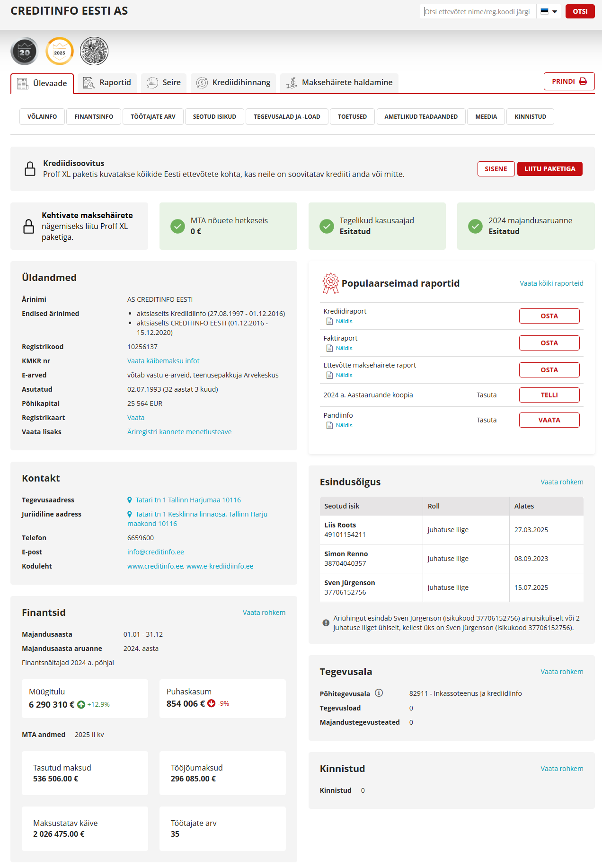Screen dimensions: 602x868
Task: Click OSTA button for Faktiraport
Action: (549, 343)
